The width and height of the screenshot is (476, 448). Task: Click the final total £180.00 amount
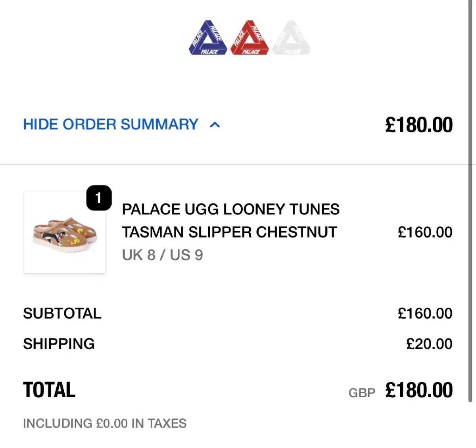point(419,390)
